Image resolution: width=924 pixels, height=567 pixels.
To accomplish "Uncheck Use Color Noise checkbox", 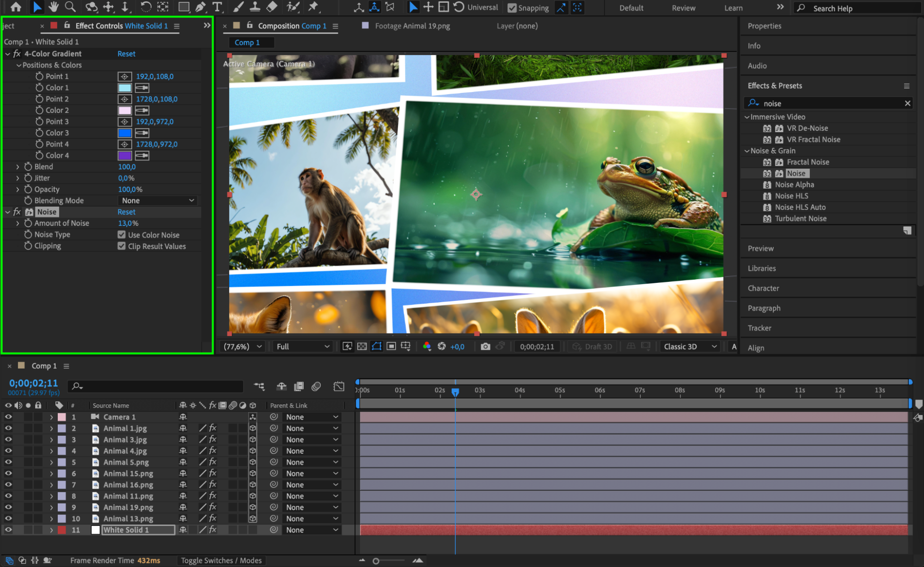I will 122,235.
